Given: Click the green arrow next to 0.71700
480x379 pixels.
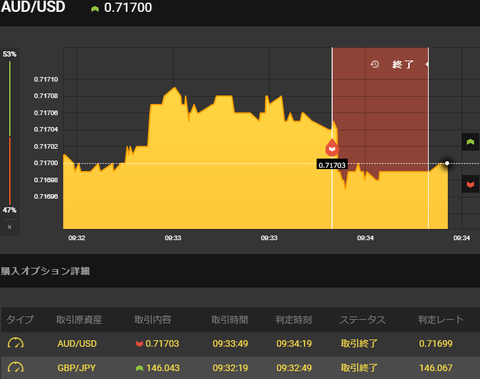Looking at the screenshot, I should tap(95, 9).
